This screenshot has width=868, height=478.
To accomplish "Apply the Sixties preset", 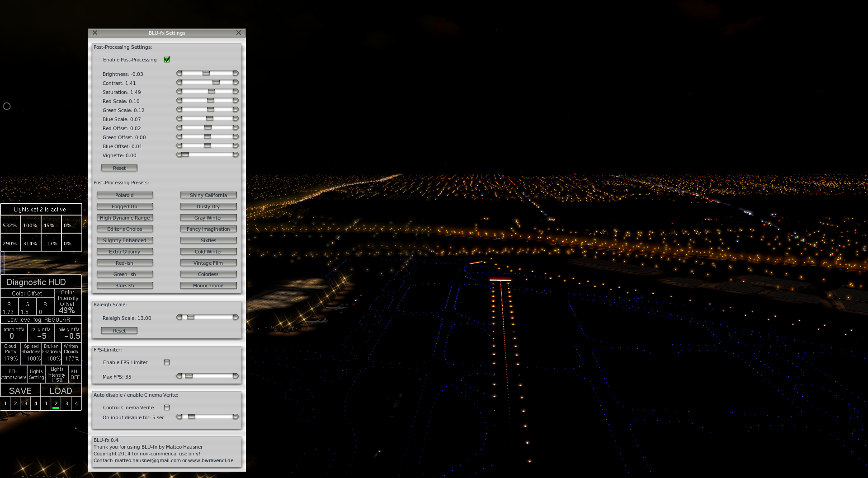I will 208,240.
